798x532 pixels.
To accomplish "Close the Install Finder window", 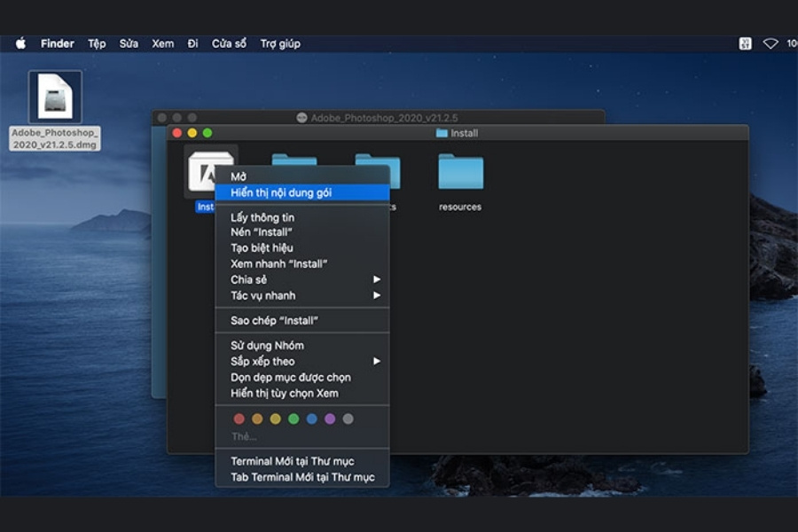I will pos(177,133).
